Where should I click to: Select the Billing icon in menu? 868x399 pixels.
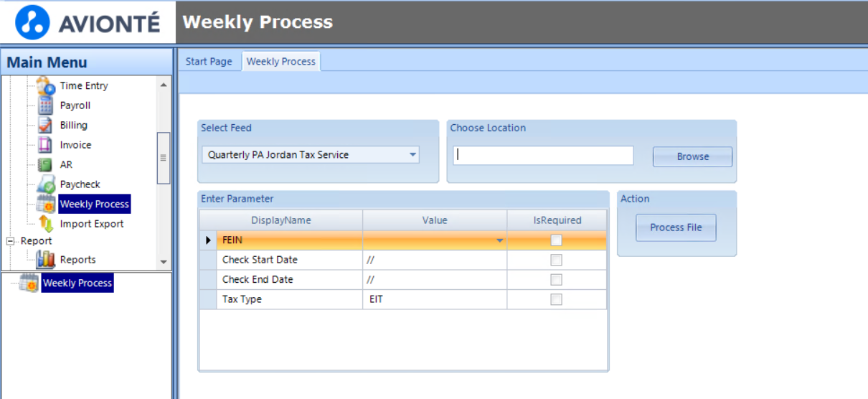[46, 125]
